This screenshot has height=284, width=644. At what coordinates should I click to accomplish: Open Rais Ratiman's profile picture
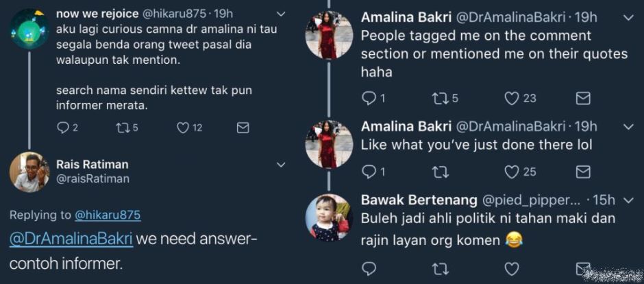click(x=29, y=171)
